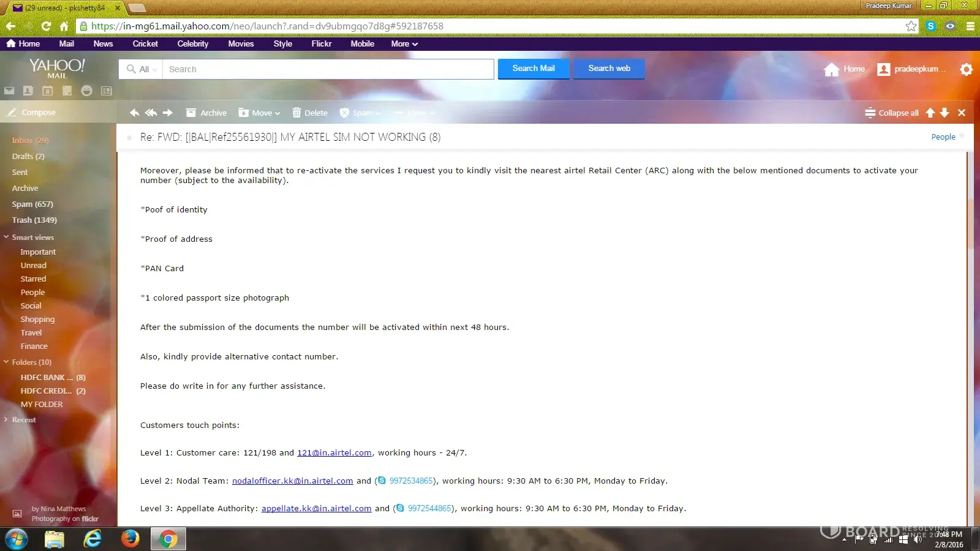Open the All search scope dropdown
The height and width of the screenshot is (551, 980).
pyautogui.click(x=142, y=69)
